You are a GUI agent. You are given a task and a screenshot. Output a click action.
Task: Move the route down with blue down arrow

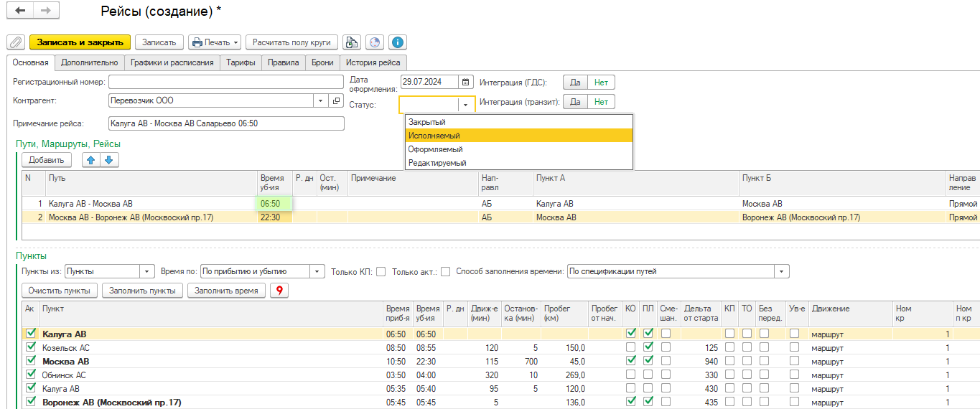click(109, 160)
